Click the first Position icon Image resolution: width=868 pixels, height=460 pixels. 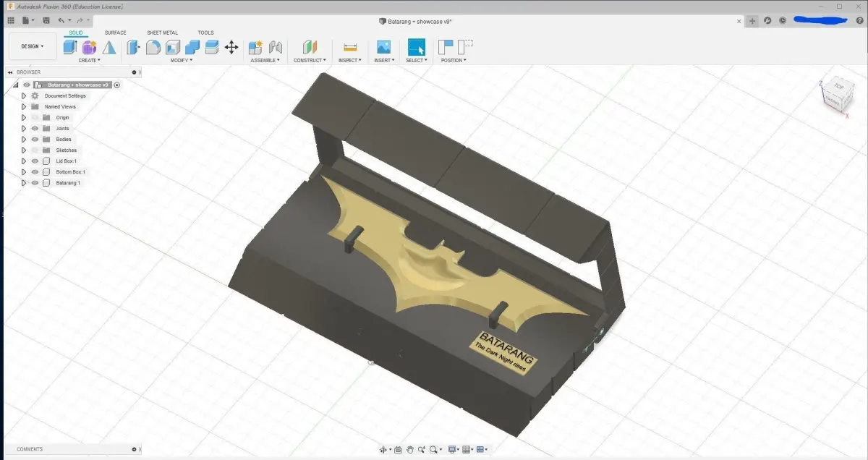(446, 47)
